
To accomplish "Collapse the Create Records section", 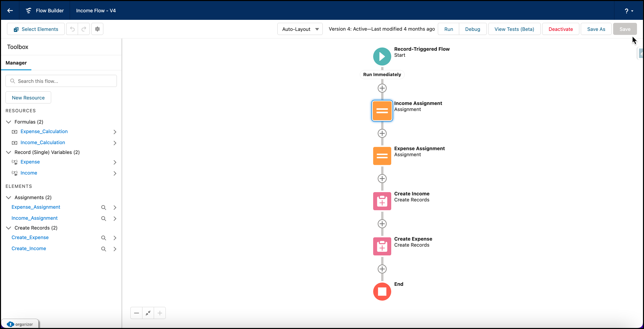I will point(9,228).
